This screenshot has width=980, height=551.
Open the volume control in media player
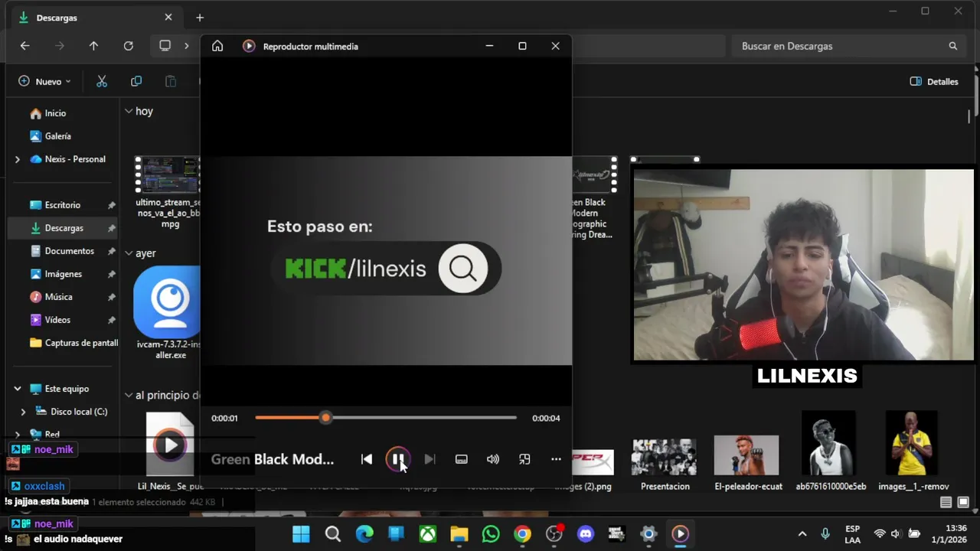tap(493, 459)
